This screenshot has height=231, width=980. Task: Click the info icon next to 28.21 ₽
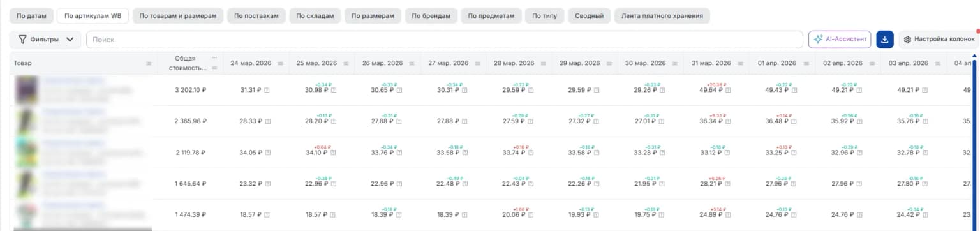pyautogui.click(x=727, y=184)
